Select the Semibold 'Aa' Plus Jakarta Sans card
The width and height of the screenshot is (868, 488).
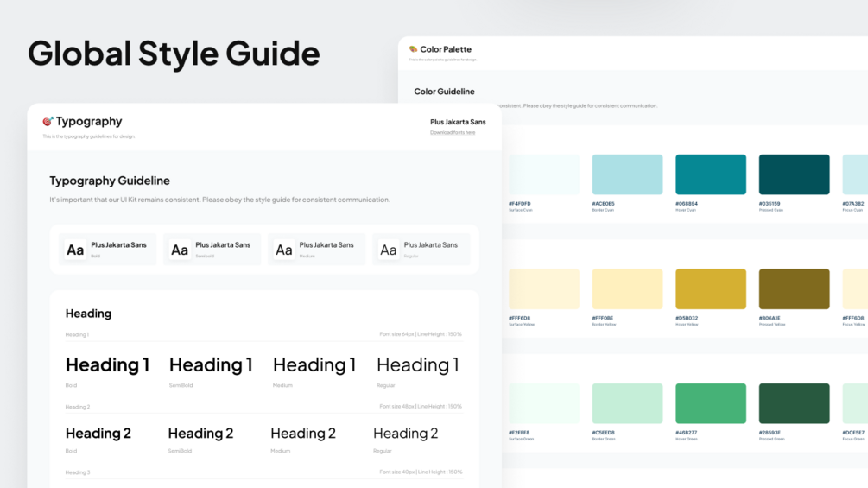click(x=212, y=250)
